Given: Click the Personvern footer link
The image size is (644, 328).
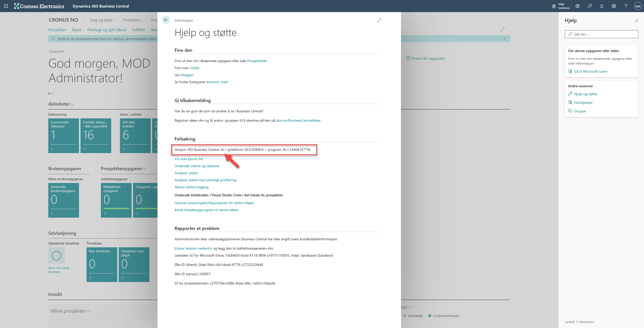Looking at the screenshot, I should coord(587,322).
